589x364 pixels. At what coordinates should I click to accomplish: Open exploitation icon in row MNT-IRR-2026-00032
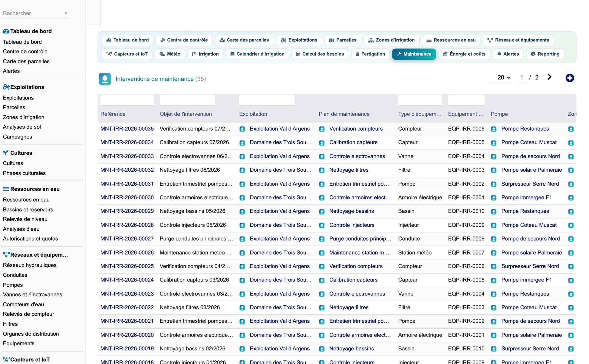pos(242,170)
